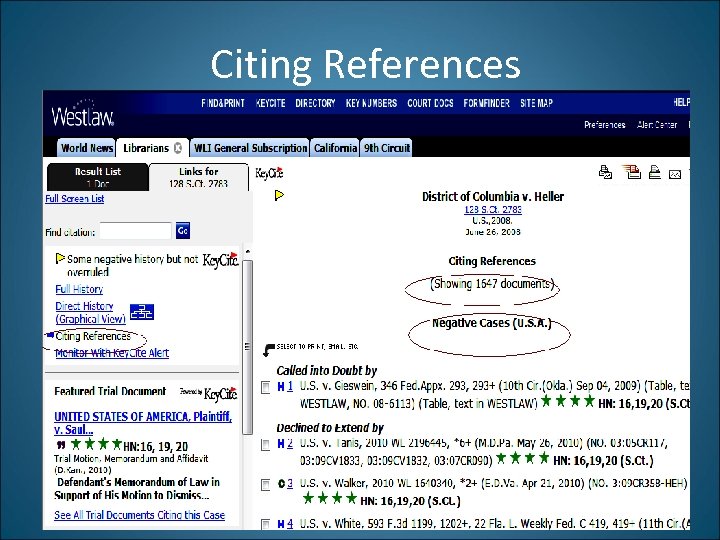The height and width of the screenshot is (540, 720).
Task: Click the KeyCite logo in the negative history panel
Action: tap(220, 260)
